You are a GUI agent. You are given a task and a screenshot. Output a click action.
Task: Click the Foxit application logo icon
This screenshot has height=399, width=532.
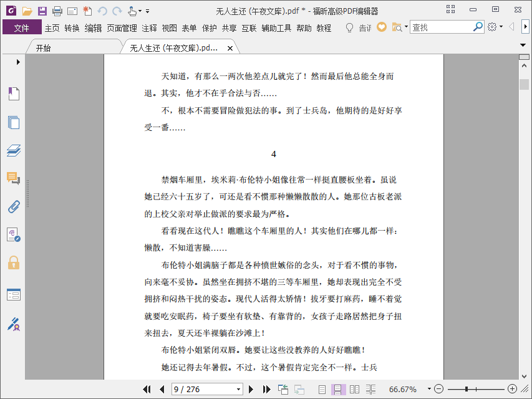click(11, 11)
